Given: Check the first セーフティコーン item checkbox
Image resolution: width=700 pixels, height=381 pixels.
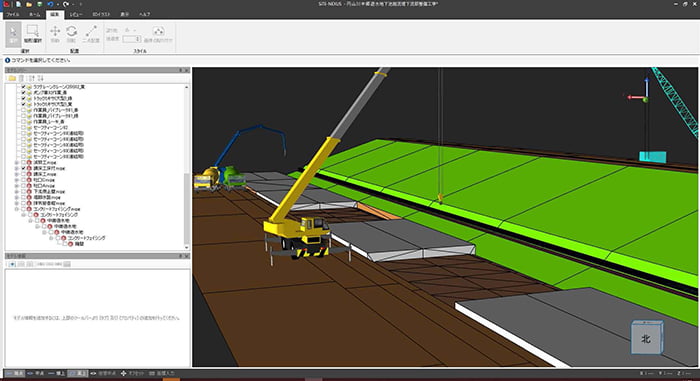Looking at the screenshot, I should (24, 127).
